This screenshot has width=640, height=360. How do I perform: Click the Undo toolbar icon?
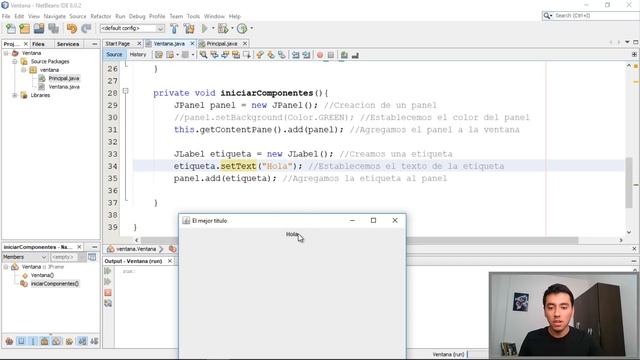pyautogui.click(x=72, y=28)
